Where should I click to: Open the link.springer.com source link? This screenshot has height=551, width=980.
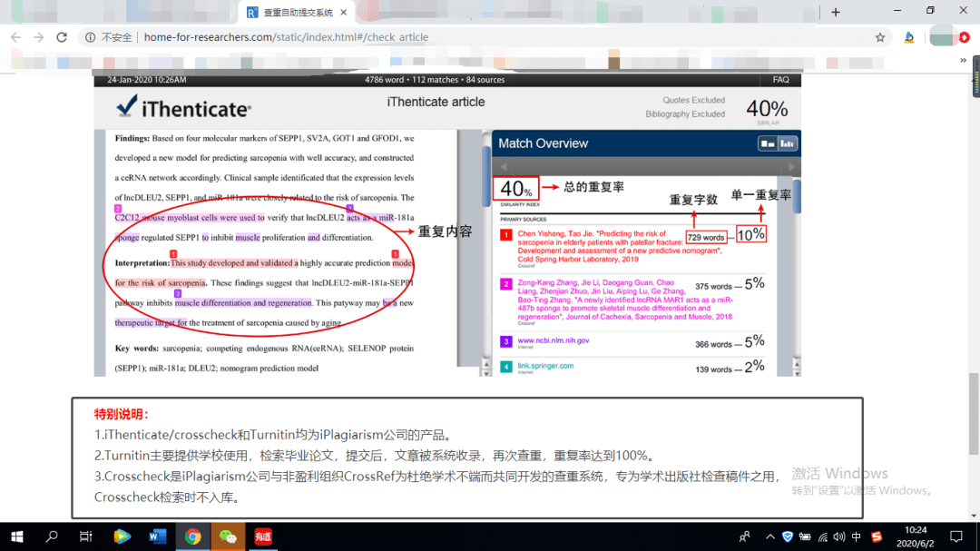545,366
